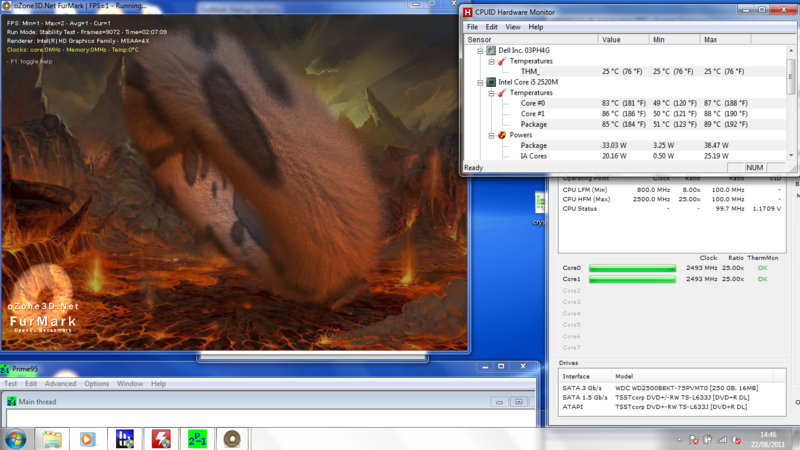Viewport: 800px width, 450px height.
Task: Click the SATA 3 Gb/s drive row
Action: point(671,388)
